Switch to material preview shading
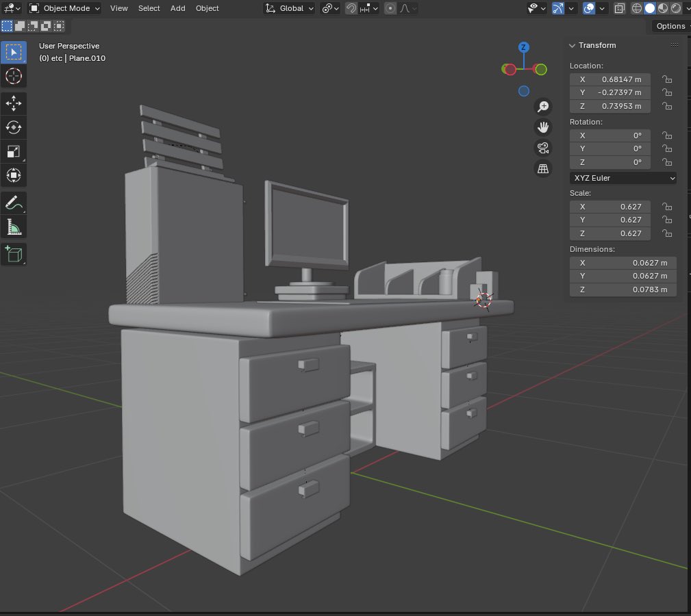Viewport: 691px width, 616px height. coord(663,8)
